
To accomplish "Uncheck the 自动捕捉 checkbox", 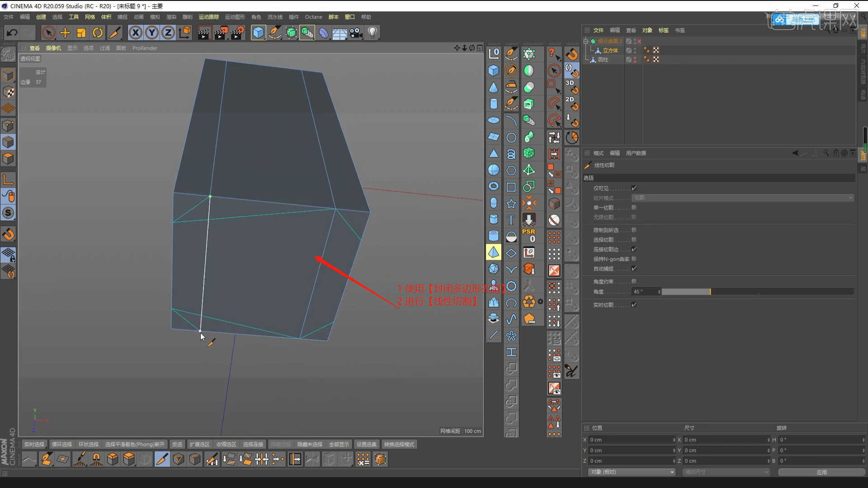I will point(634,268).
